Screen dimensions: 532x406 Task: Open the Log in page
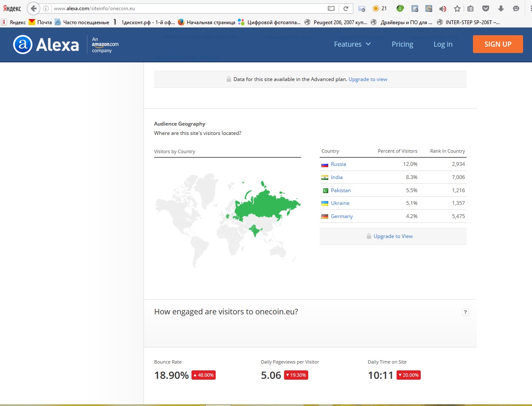[443, 44]
